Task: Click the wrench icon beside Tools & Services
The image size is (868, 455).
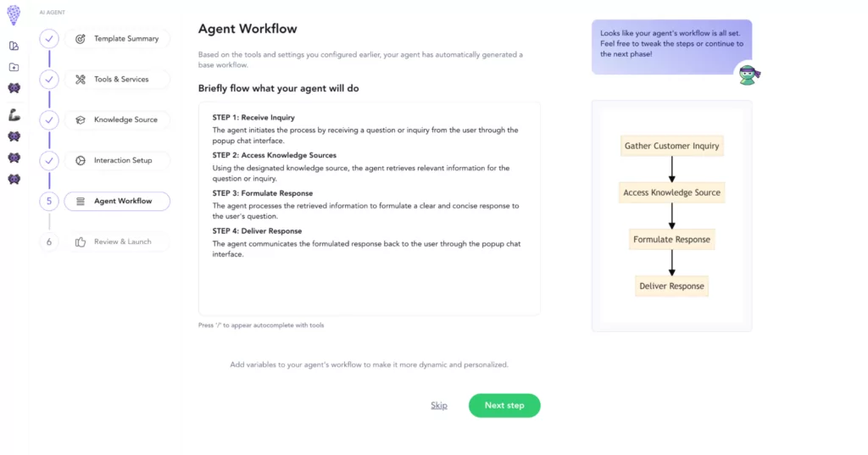Action: coord(81,80)
